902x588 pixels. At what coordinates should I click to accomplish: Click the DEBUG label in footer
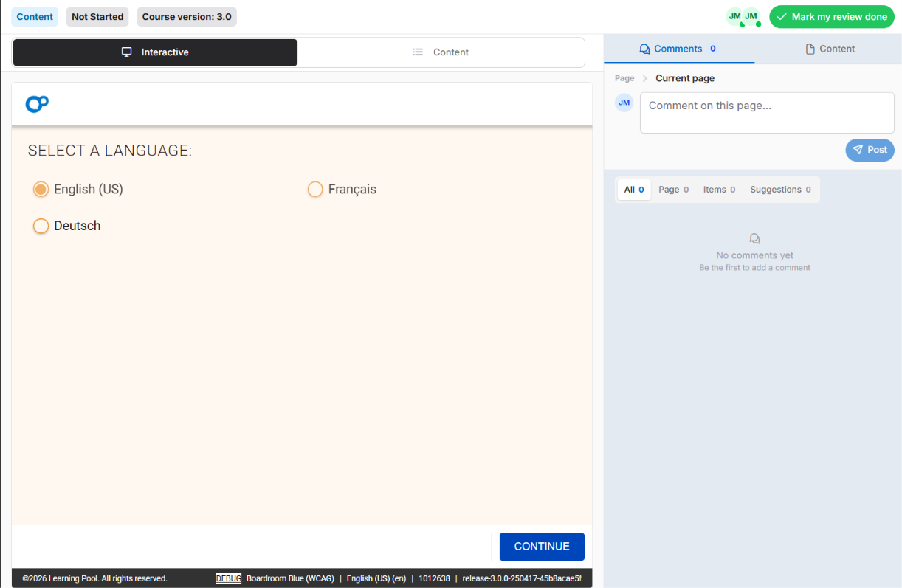(x=229, y=578)
